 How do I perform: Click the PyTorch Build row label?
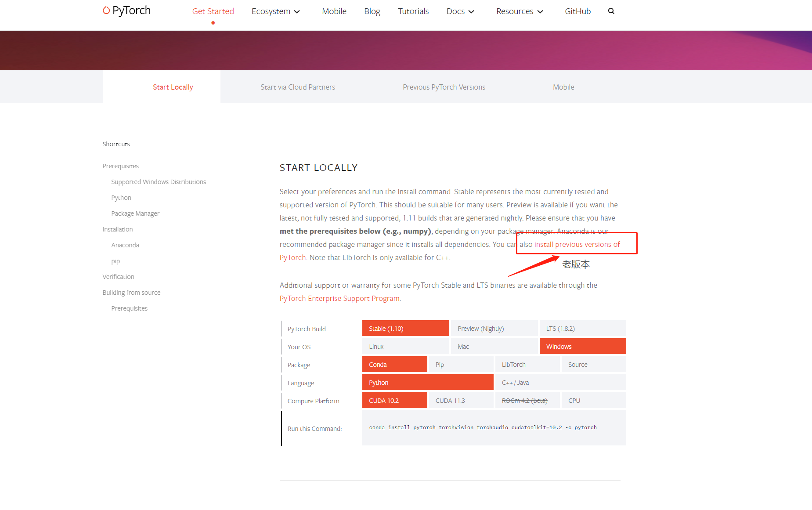tap(307, 329)
